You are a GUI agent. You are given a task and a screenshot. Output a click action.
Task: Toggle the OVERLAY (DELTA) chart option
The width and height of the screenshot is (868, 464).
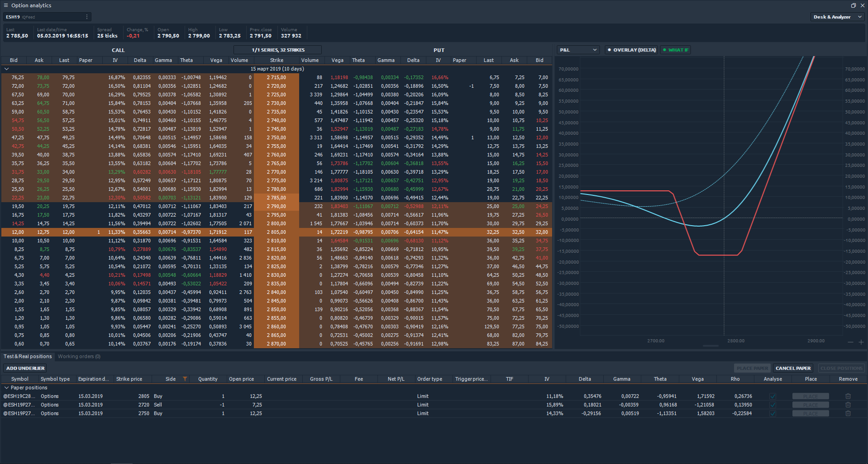(x=632, y=50)
